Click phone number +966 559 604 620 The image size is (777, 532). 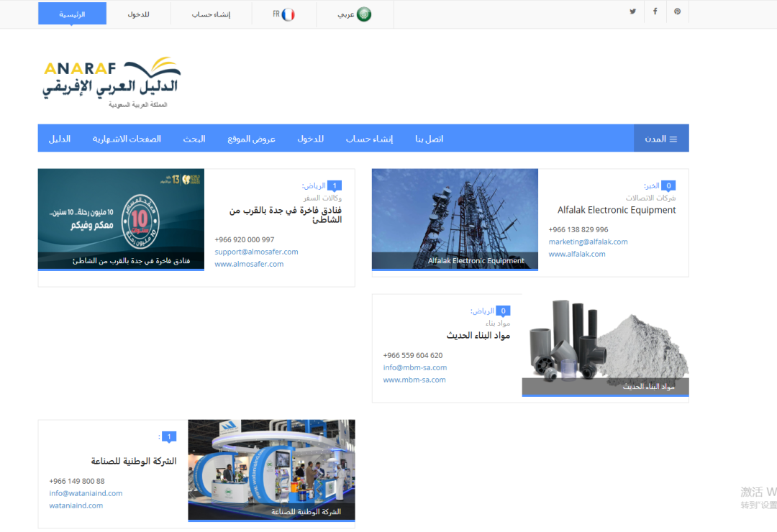pos(413,356)
